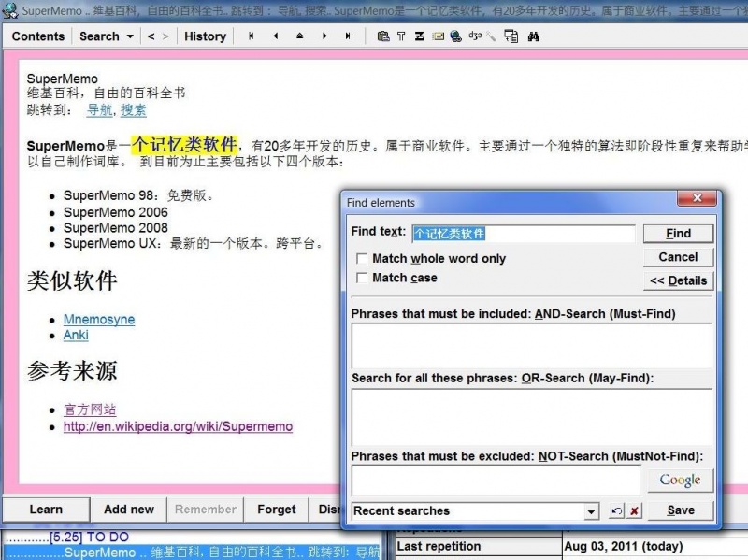748x560 pixels.
Task: Click the AND-Search phrases text box
Action: click(x=531, y=346)
